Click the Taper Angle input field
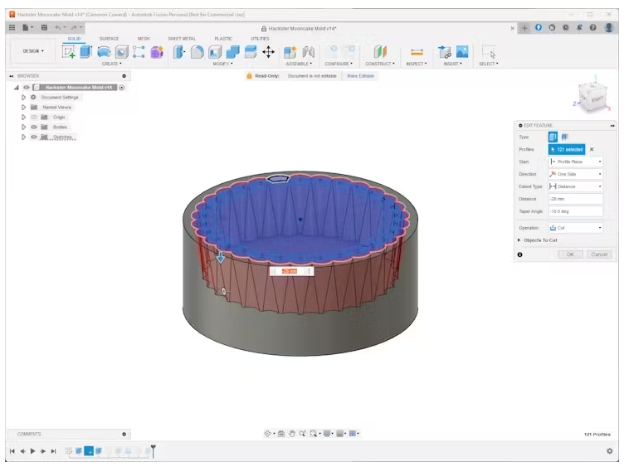 [x=575, y=211]
